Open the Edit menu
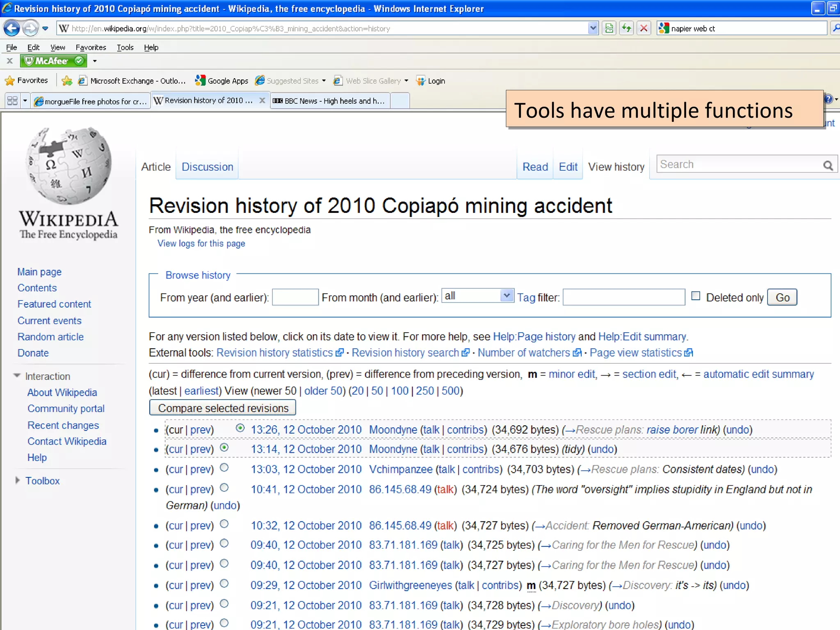The height and width of the screenshot is (630, 840). [33, 47]
